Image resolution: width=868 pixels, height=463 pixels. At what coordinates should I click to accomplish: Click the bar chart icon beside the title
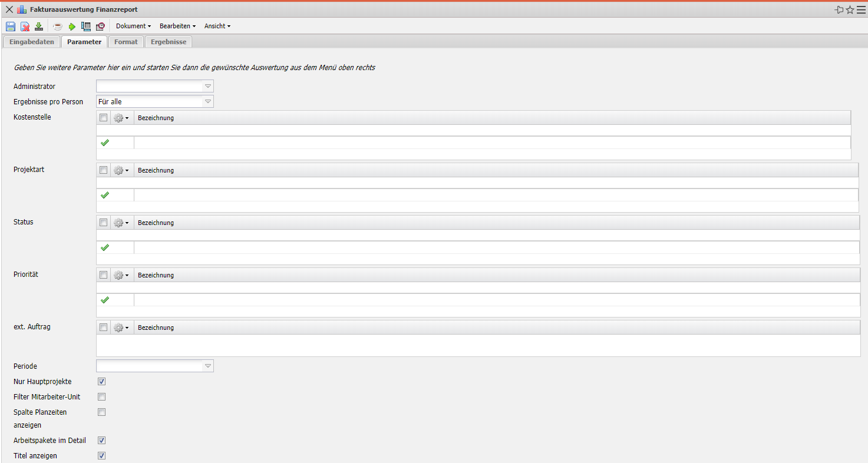(x=22, y=9)
